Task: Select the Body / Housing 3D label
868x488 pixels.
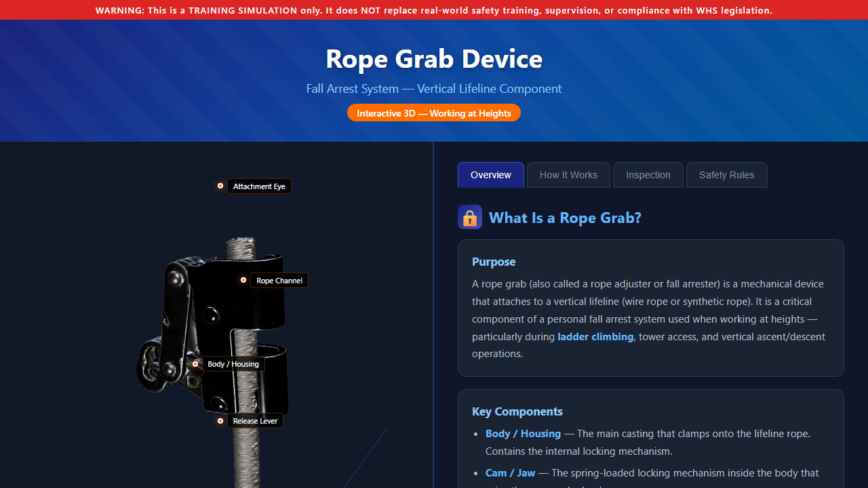Action: point(233,364)
